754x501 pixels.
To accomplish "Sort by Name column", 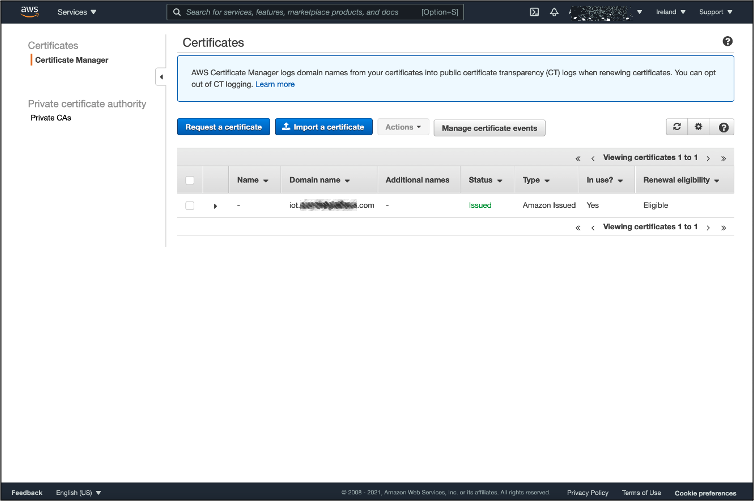I will [252, 180].
